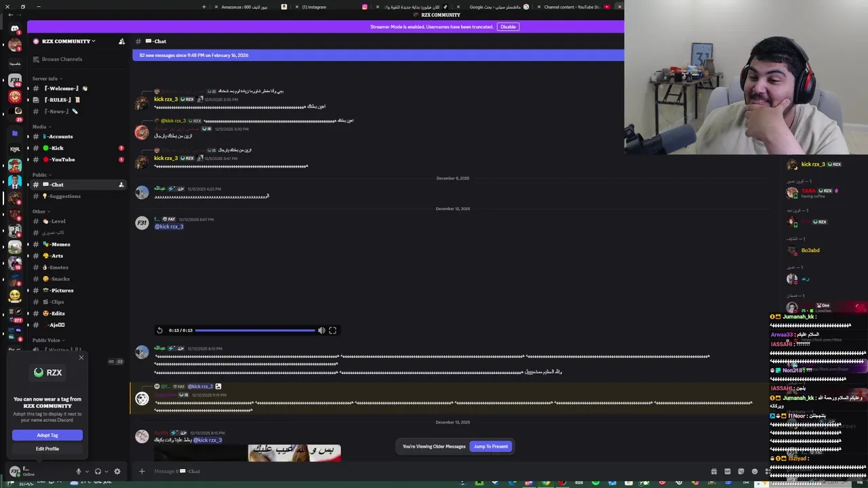Open the yellow emoji face server icon
Screen dimensions: 868x488
(x=15, y=296)
